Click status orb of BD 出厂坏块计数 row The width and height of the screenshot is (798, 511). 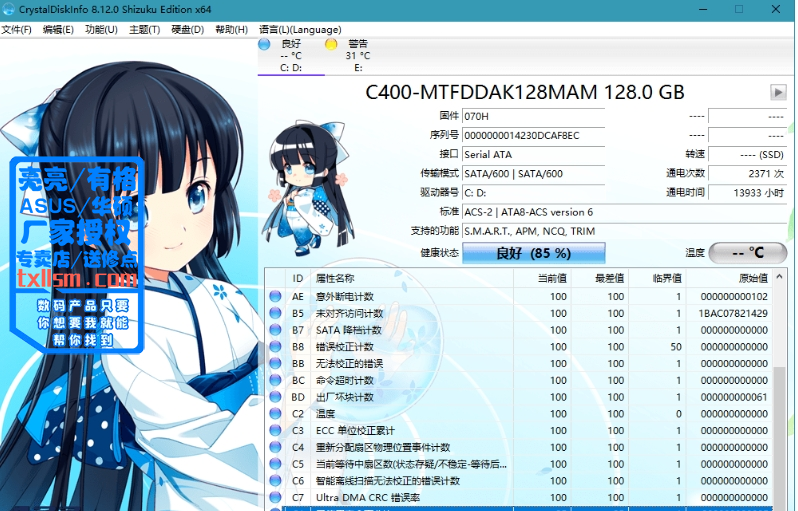pos(275,397)
